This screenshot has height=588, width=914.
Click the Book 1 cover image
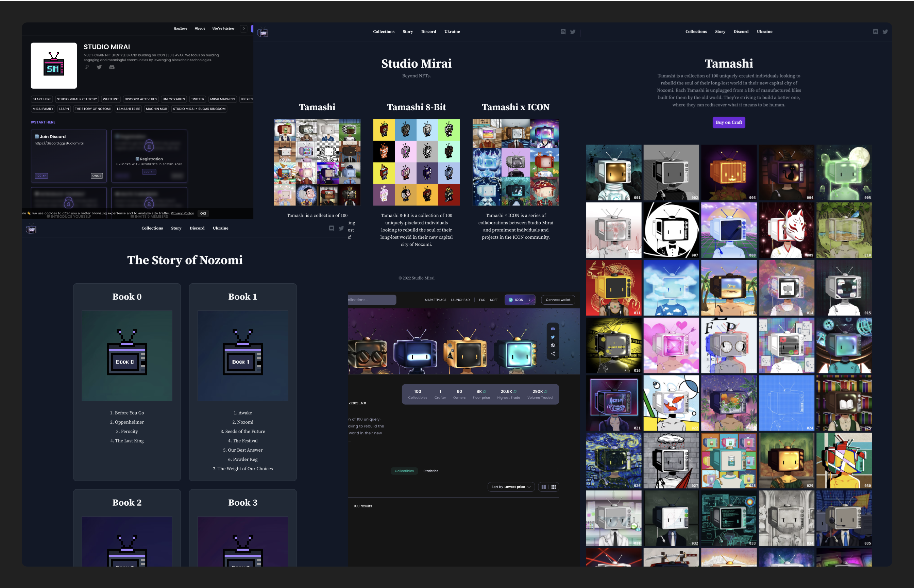point(243,355)
